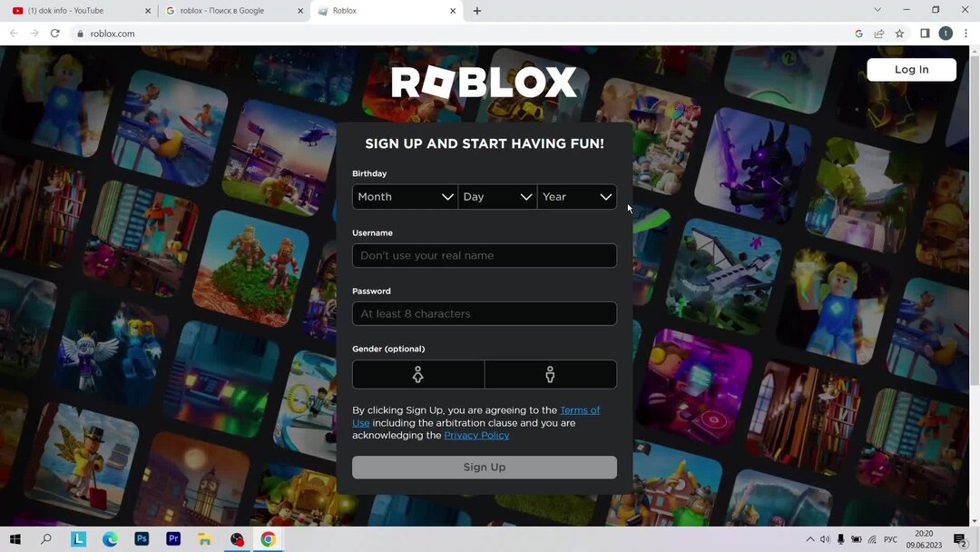Open the Terms of Use link
This screenshot has width=980, height=552.
pyautogui.click(x=579, y=410)
